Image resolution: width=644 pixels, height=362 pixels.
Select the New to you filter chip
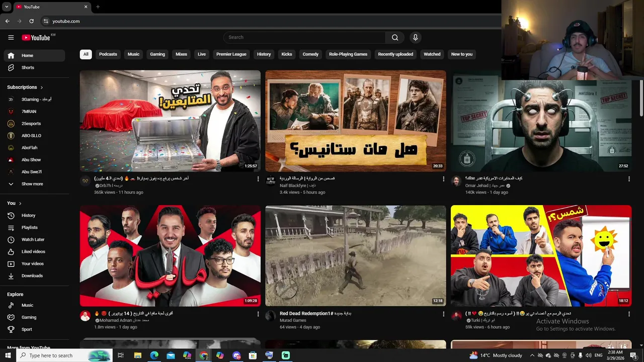[462, 54]
